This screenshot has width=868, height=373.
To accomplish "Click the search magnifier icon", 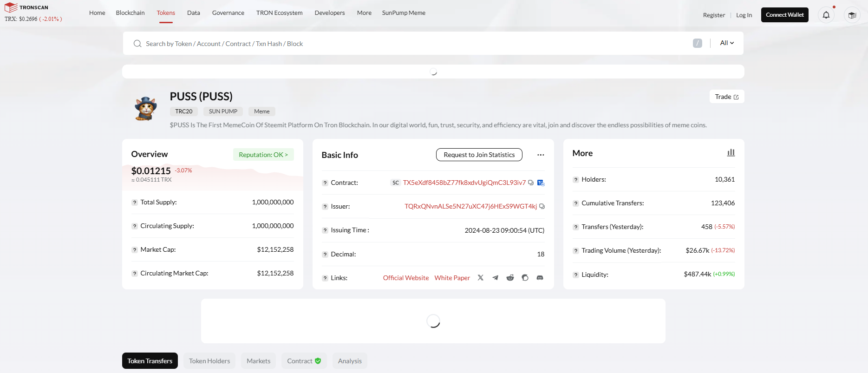I will click(x=137, y=44).
